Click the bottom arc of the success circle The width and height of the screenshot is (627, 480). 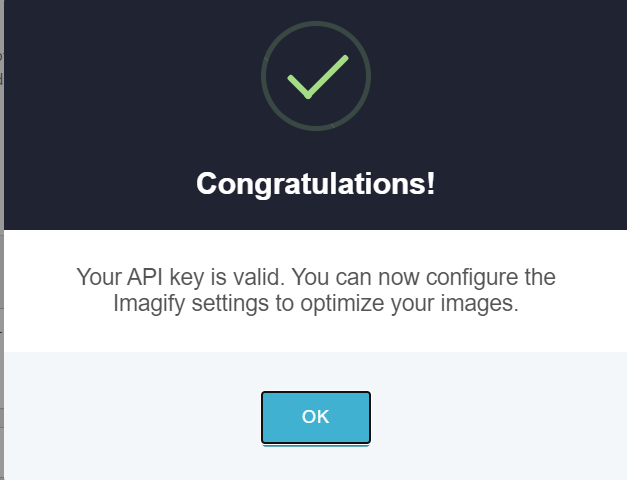point(316,129)
